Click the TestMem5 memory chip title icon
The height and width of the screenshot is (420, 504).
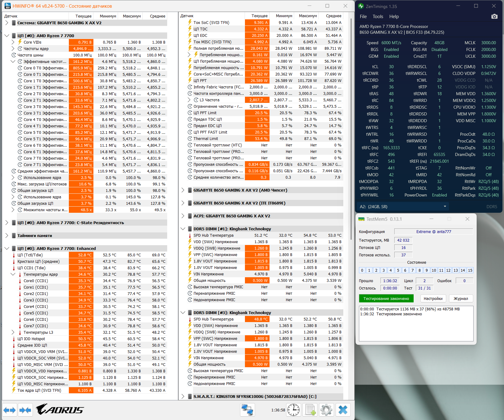pyautogui.click(x=361, y=219)
